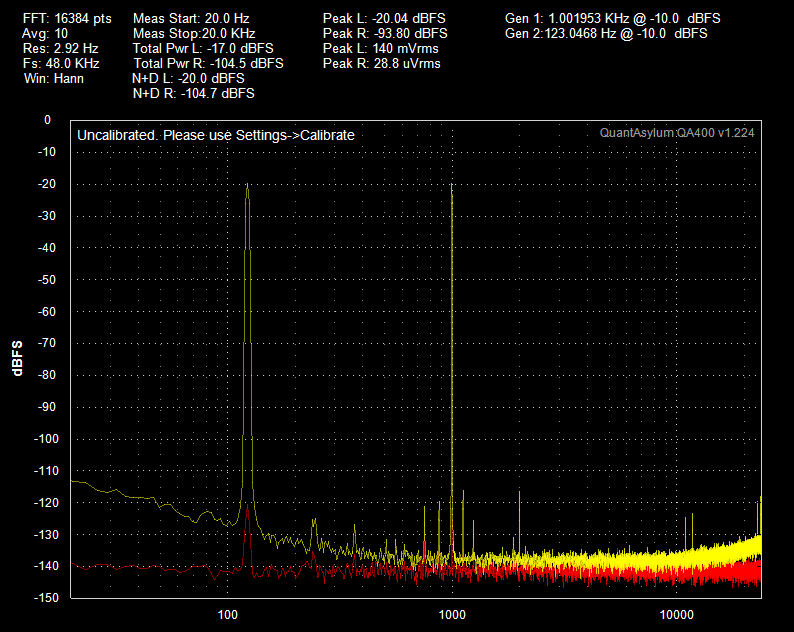Click 'N+D L: -20.0 dBFS' readout

click(188, 78)
